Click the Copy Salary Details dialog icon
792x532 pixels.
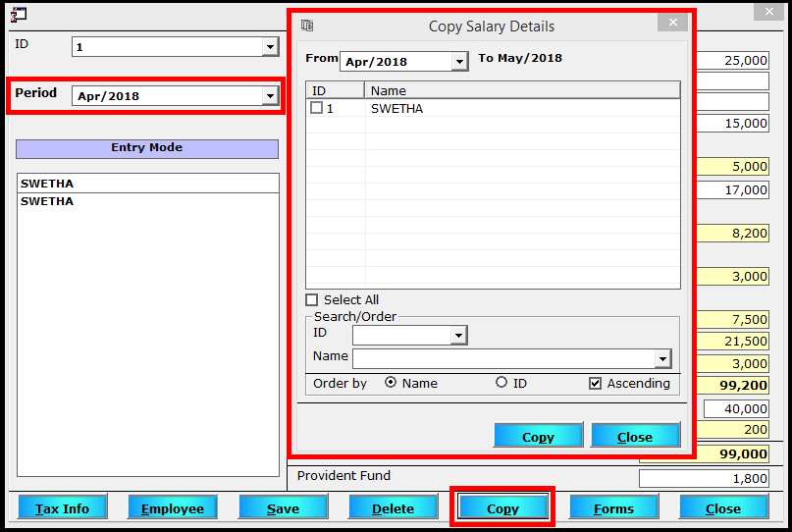pyautogui.click(x=307, y=26)
